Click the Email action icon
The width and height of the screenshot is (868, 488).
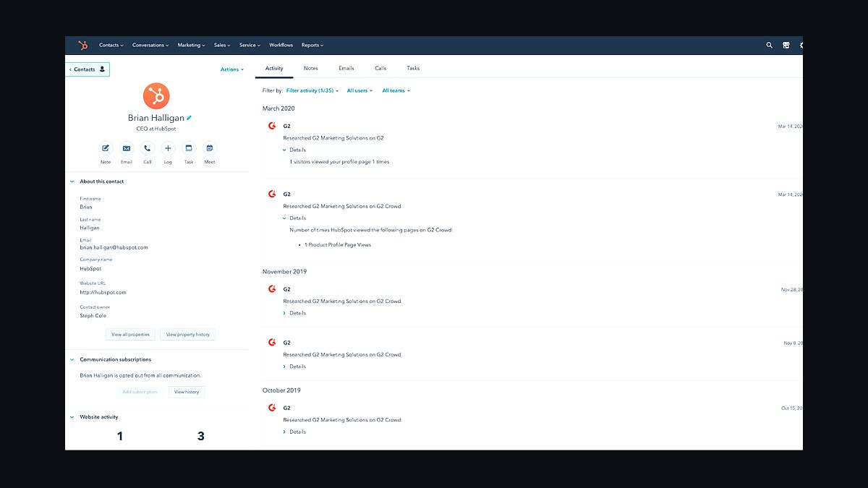[x=127, y=148]
